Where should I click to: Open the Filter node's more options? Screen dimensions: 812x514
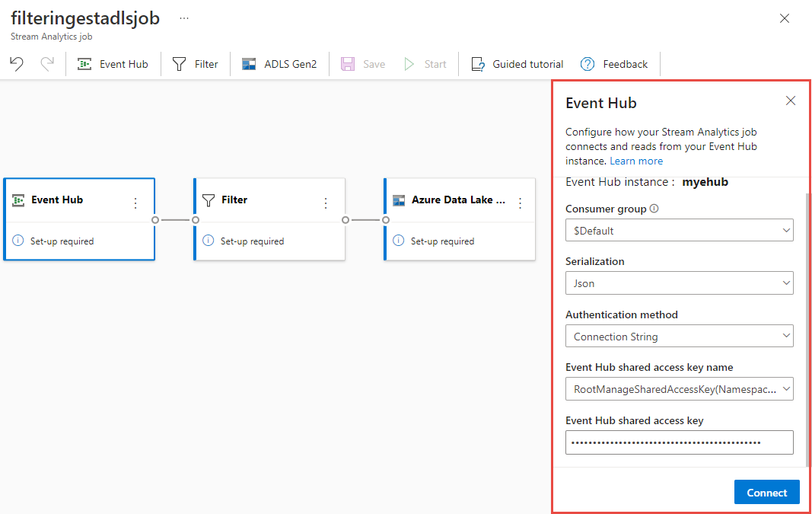click(326, 203)
